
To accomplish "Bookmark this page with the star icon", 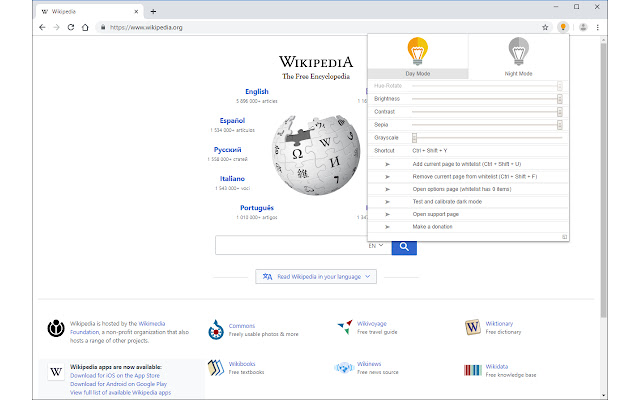I will click(x=545, y=27).
